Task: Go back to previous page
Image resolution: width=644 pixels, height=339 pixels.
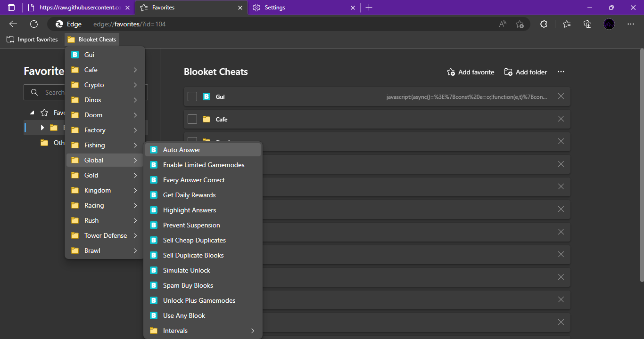Action: pos(13,24)
